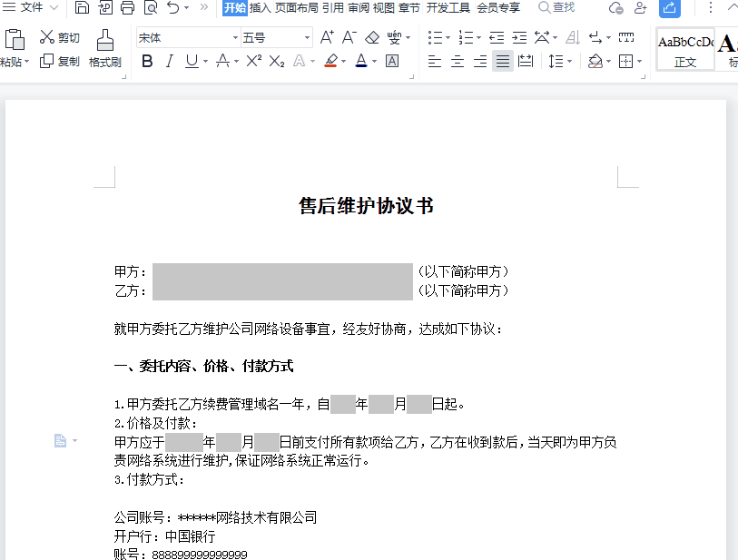Screen dimensions: 738x560
Task: Apply superscript formatting
Action: pos(254,61)
